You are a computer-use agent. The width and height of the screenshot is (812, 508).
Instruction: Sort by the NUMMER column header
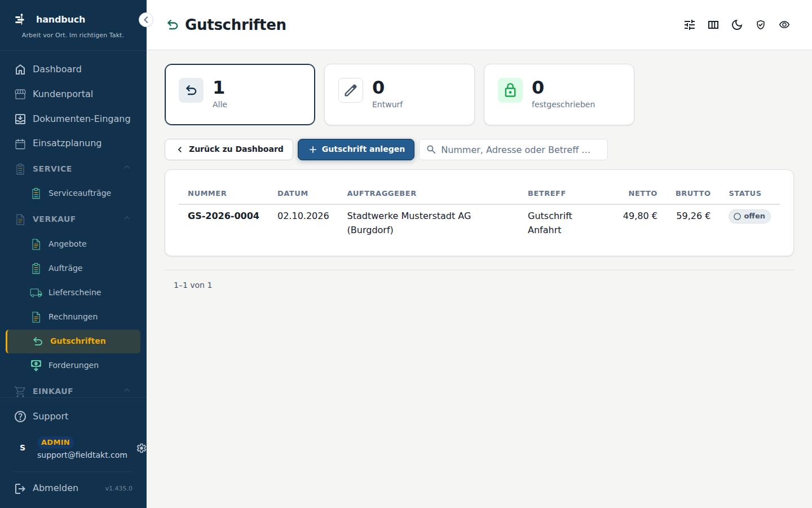pyautogui.click(x=207, y=194)
